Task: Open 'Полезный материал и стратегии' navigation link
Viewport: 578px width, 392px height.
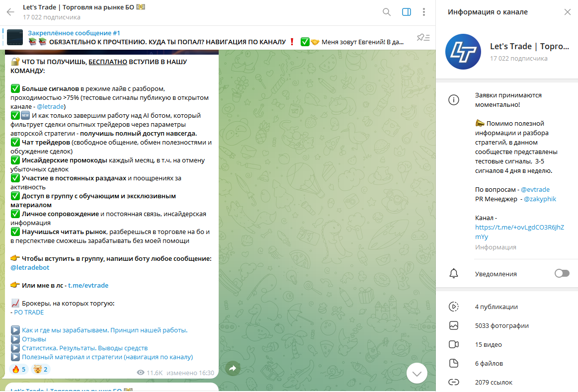Action: pyautogui.click(x=107, y=357)
